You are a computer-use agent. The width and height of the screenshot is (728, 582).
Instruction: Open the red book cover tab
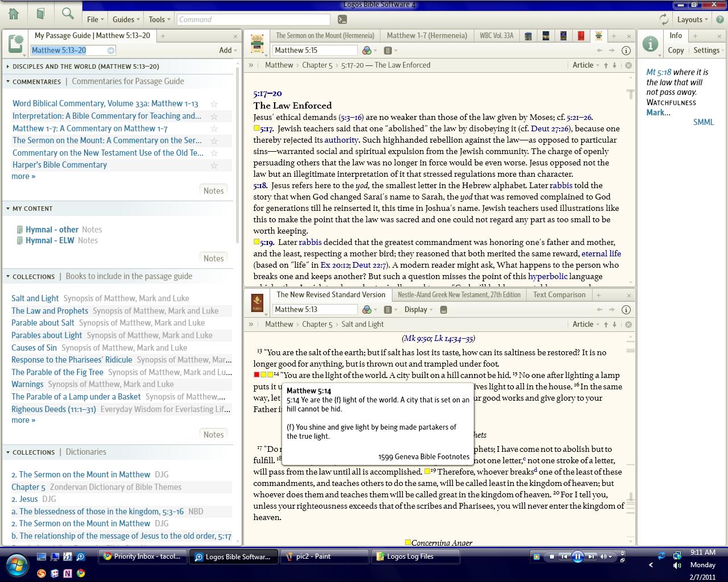581,36
